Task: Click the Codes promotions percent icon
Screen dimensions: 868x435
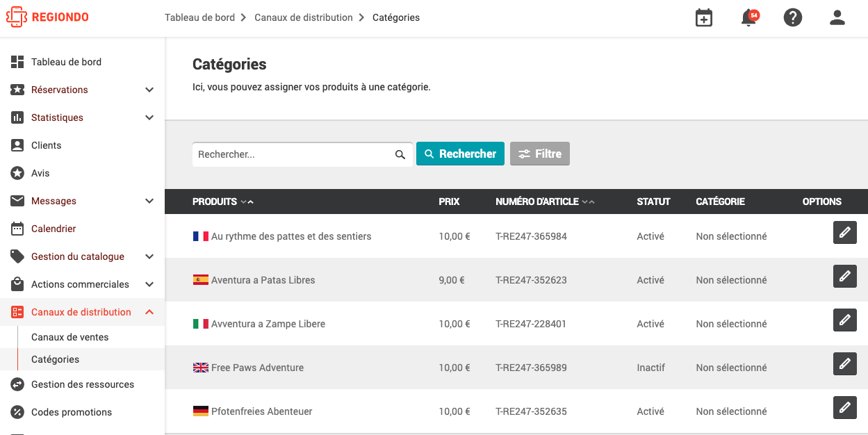Action: (x=17, y=412)
